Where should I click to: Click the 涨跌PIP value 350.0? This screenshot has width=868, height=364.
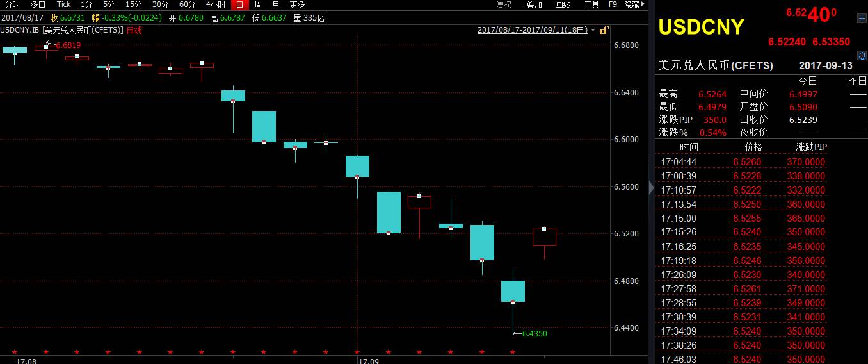pos(714,120)
